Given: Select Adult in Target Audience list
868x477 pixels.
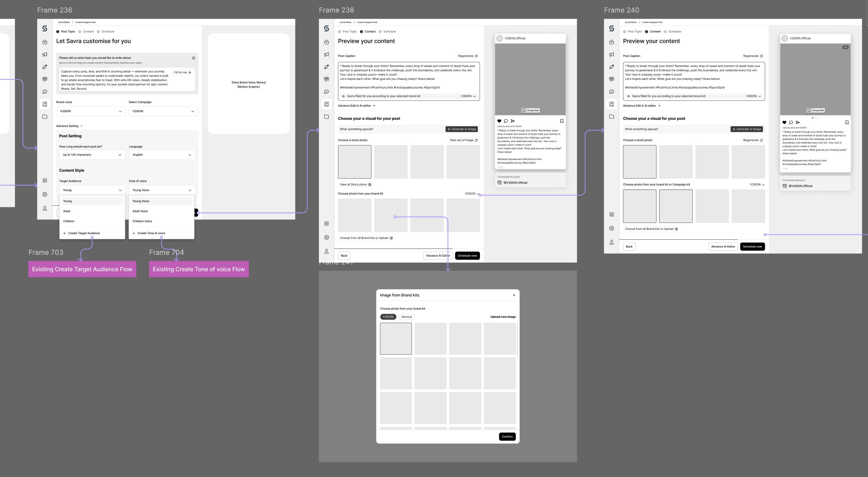Looking at the screenshot, I should click(x=92, y=211).
